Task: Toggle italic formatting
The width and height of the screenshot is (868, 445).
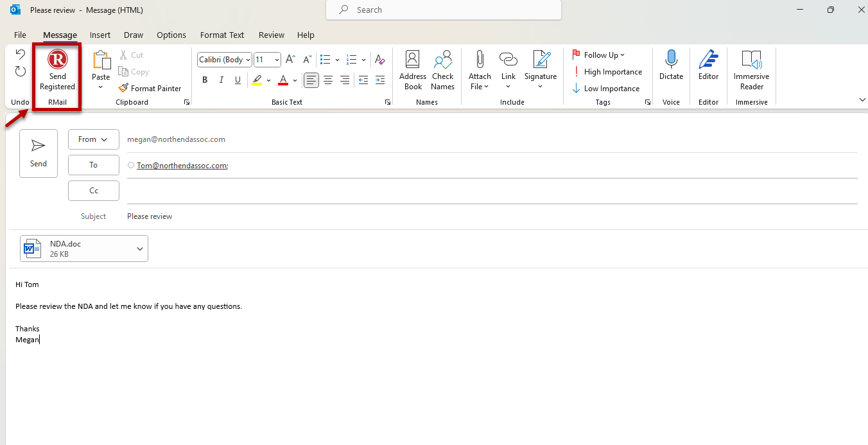Action: click(x=221, y=80)
